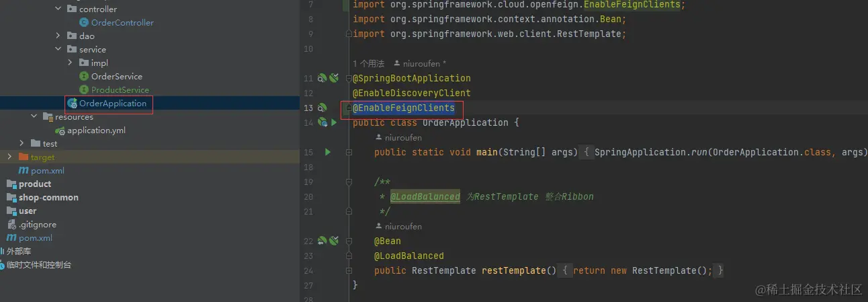Expand the folded main method on line 15
Viewport: 868px width, 302px height.
(349, 152)
